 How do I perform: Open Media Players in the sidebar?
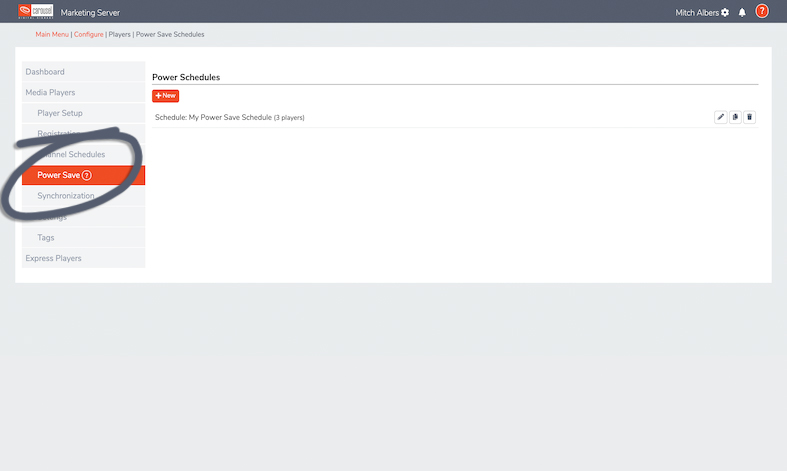pos(83,92)
